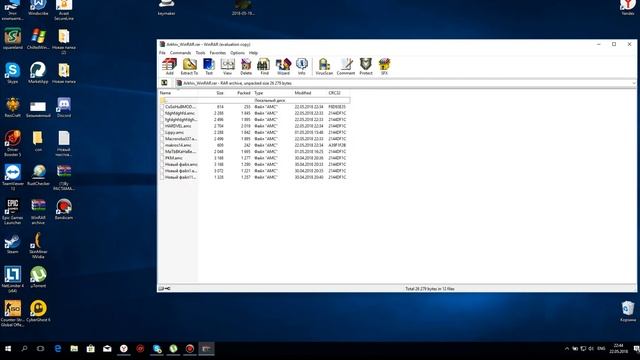Select the makros14.amc file row
Screen dimensions: 640x360
(254, 145)
